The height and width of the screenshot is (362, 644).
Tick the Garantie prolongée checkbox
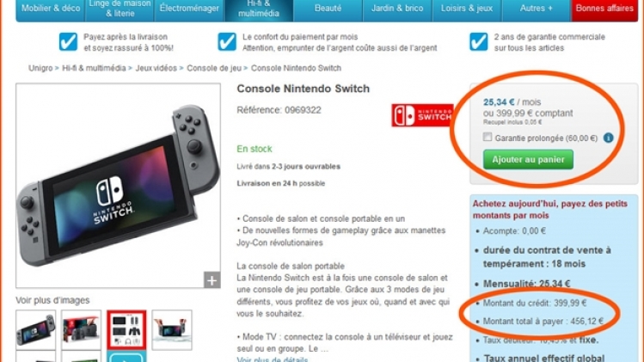point(488,138)
